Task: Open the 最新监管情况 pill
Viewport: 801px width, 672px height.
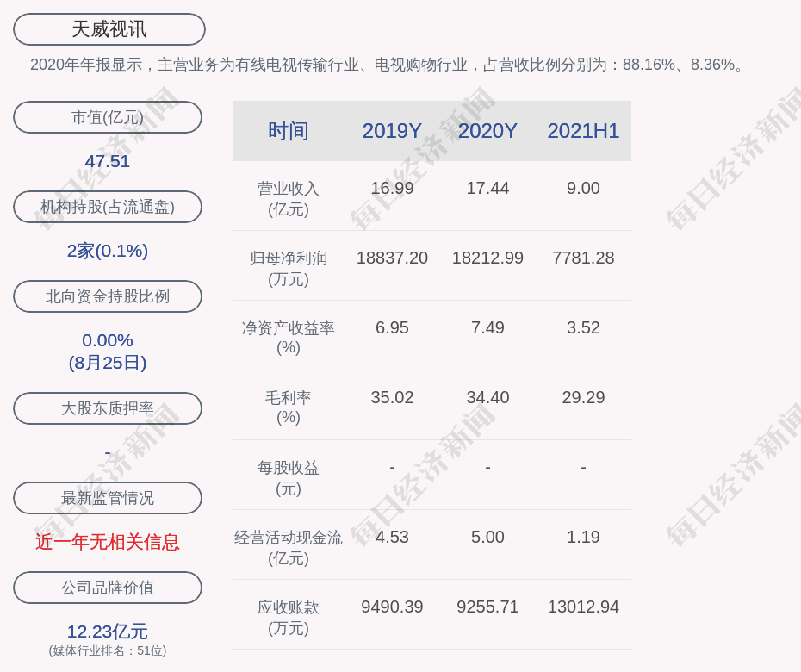Action: tap(108, 498)
